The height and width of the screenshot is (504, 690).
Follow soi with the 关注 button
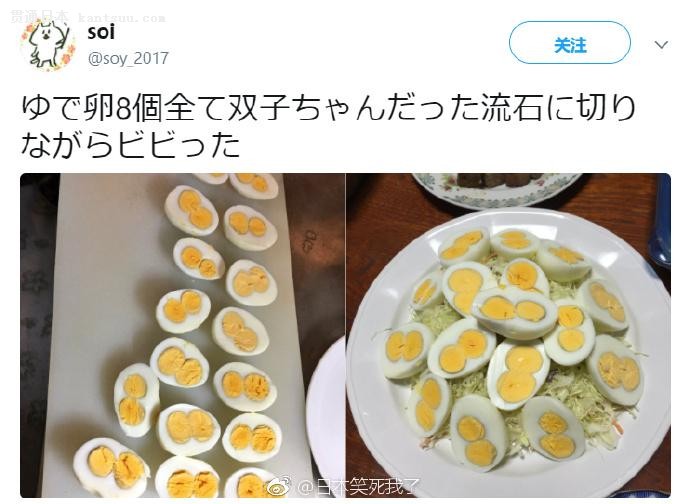pyautogui.click(x=570, y=45)
